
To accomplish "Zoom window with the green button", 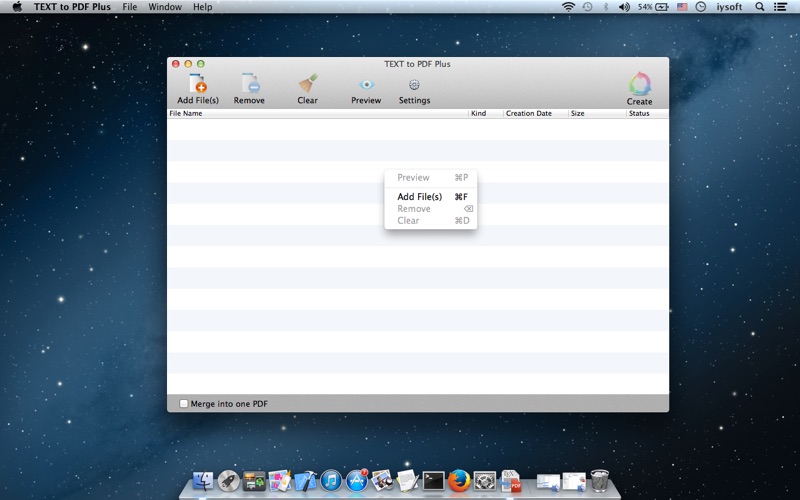I will pos(201,64).
